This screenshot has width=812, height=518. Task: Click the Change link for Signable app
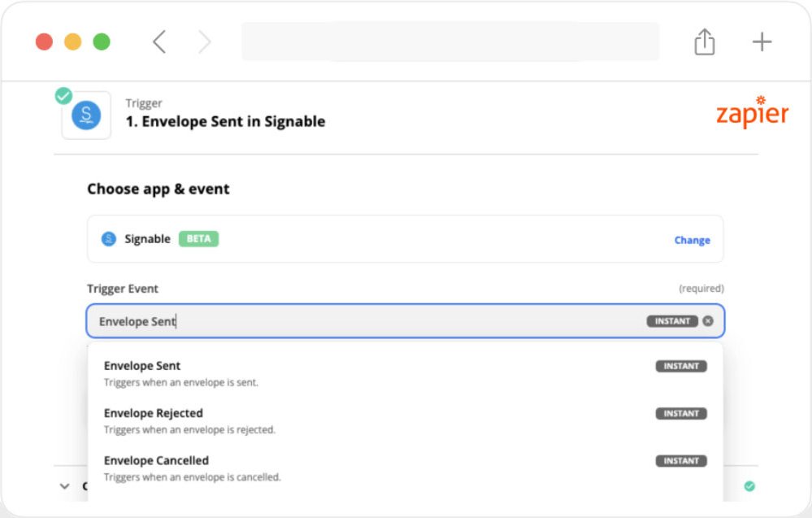tap(692, 240)
